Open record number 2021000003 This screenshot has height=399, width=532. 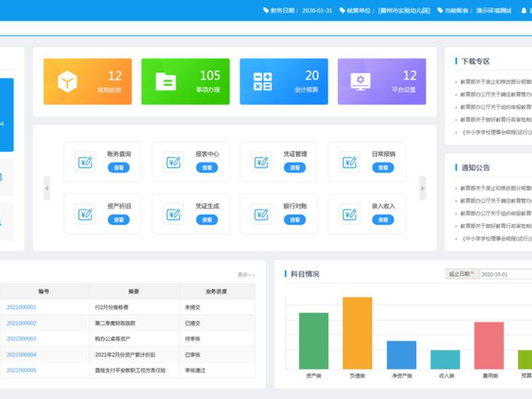click(21, 338)
